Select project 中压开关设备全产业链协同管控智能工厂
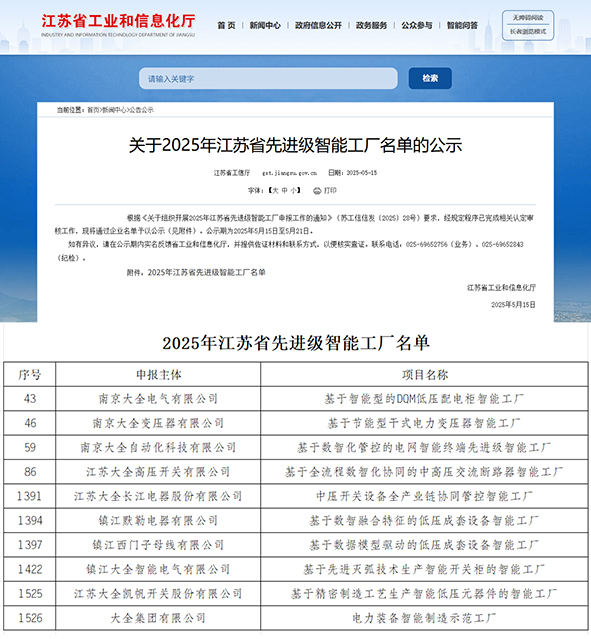The height and width of the screenshot is (639, 591). tap(424, 496)
